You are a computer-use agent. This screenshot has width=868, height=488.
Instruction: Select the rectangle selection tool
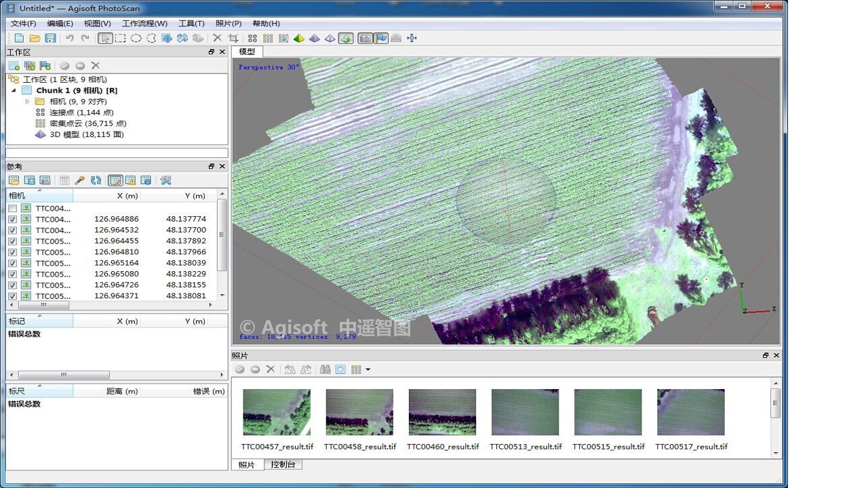tap(120, 38)
